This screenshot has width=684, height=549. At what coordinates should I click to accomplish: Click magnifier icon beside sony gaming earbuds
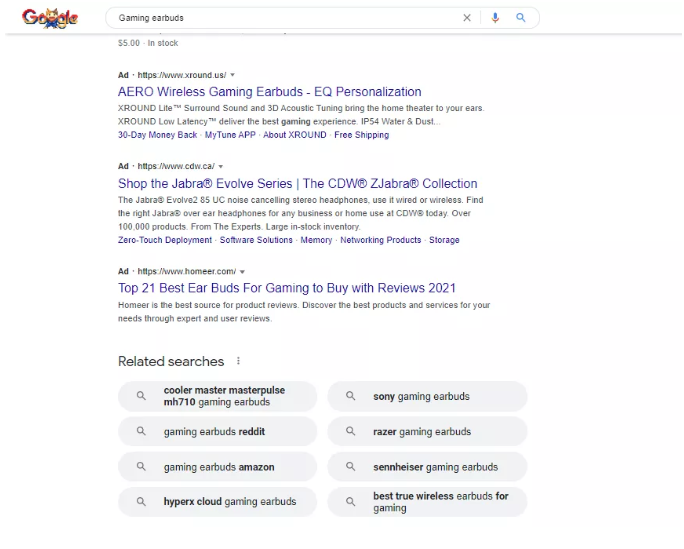coord(350,396)
